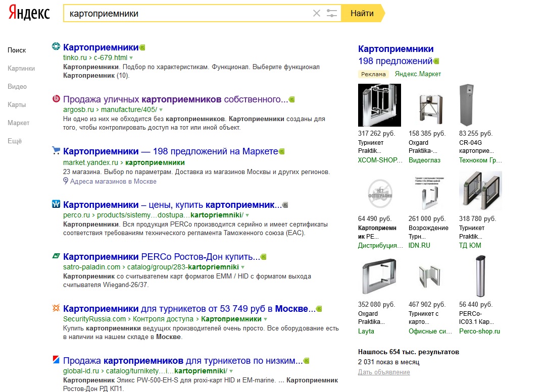Expand dropdown arrow next to satro-paladin.com URL
Image resolution: width=544 pixels, height=392 pixels.
pyautogui.click(x=243, y=267)
